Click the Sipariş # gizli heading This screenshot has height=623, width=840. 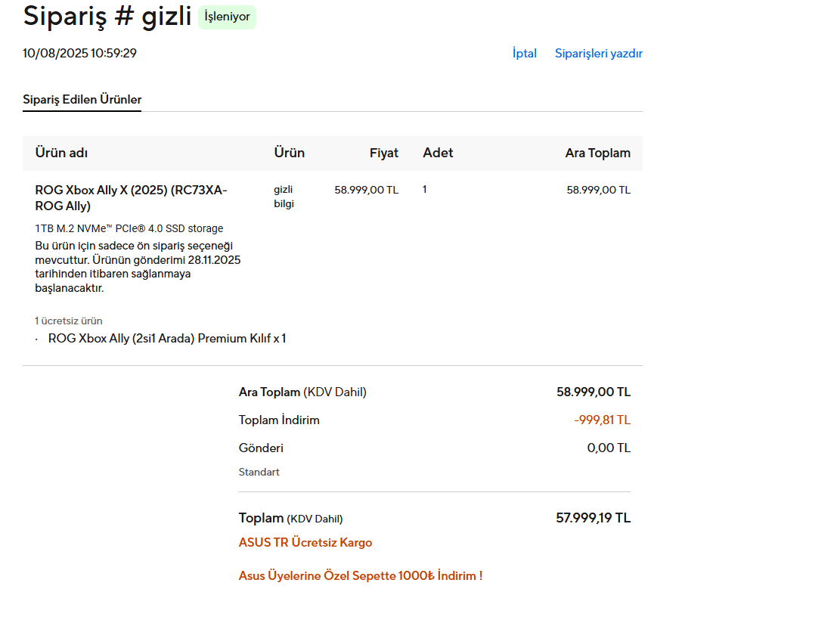tap(107, 16)
